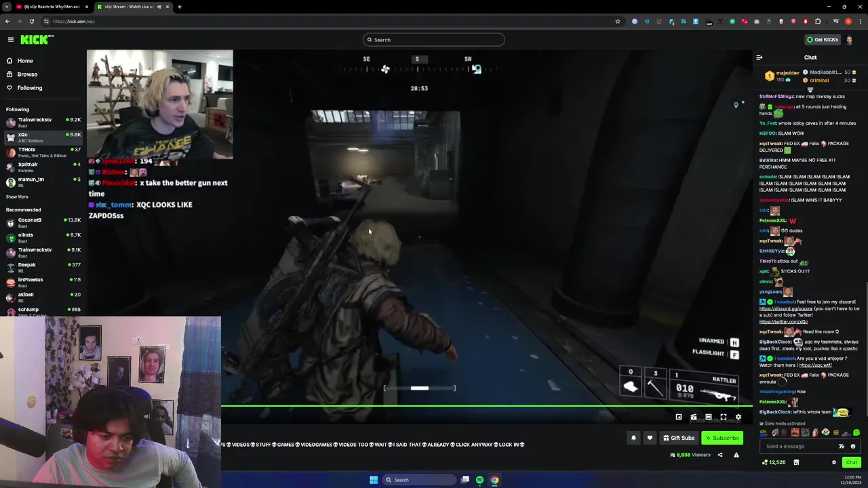Screen dimensions: 868x488
Task: Click the 12,520 channel points balance
Action: coord(774,462)
